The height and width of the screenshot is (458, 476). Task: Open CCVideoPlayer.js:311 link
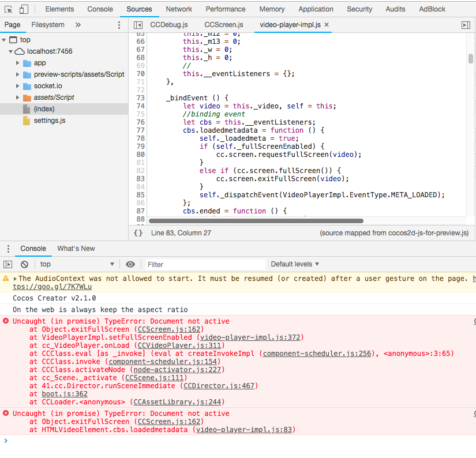[179, 346]
